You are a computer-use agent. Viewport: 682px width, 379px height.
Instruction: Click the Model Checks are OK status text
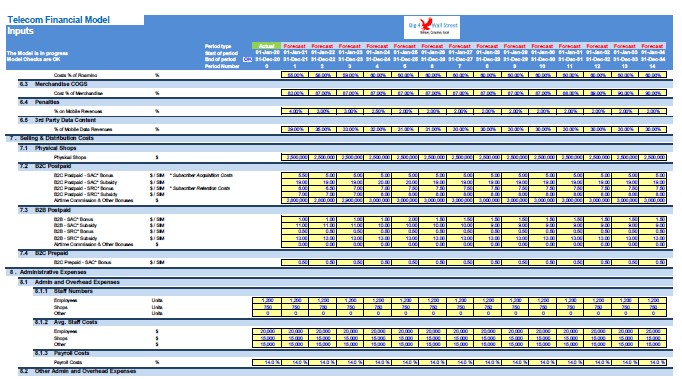pos(33,59)
